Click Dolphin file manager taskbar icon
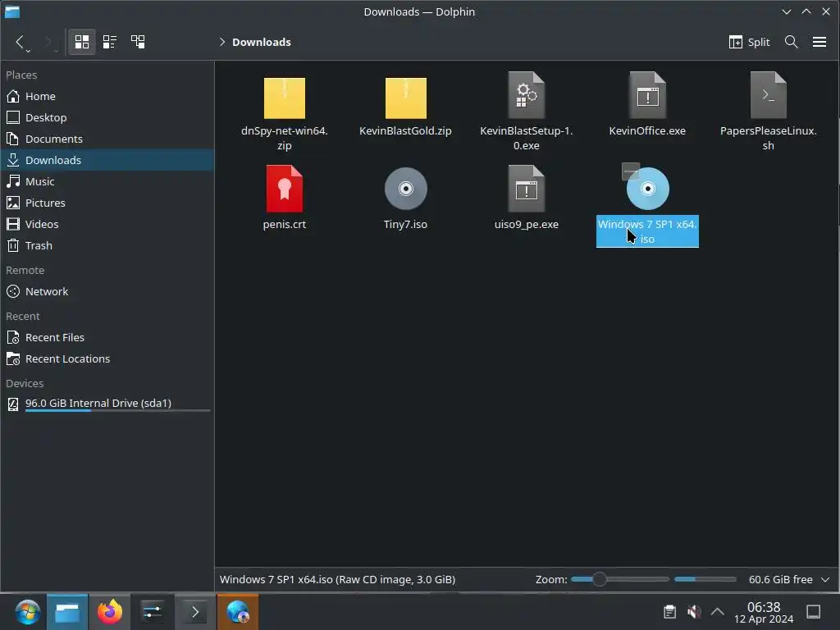 pyautogui.click(x=67, y=612)
